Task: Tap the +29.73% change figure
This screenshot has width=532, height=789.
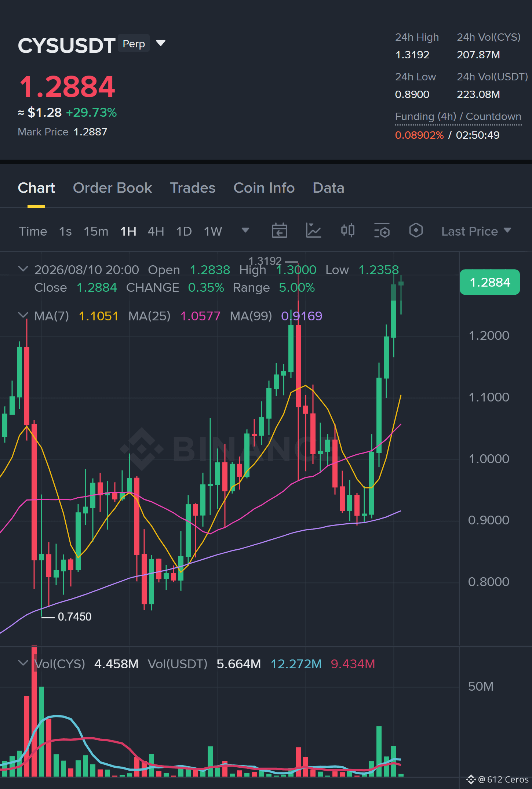Action: 91,112
